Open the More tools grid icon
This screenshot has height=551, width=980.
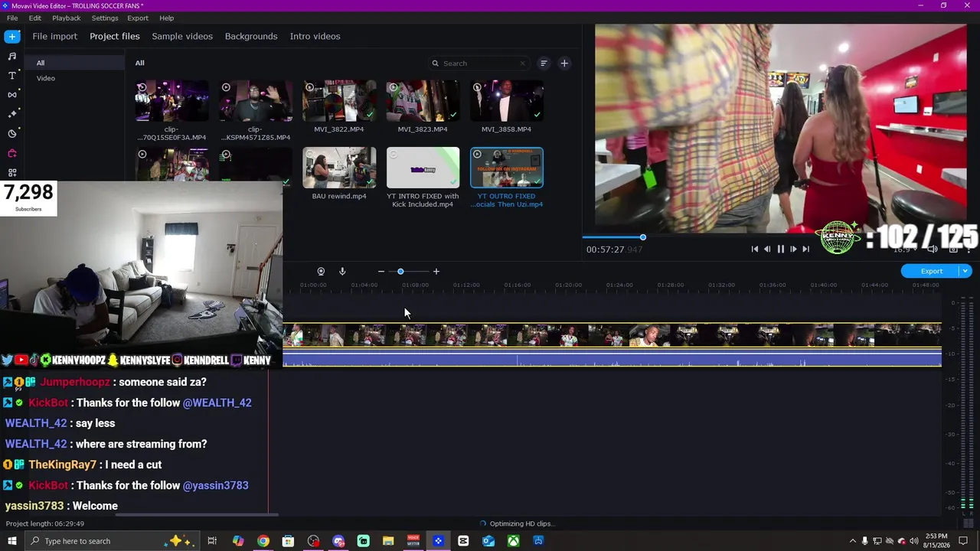pos(11,172)
